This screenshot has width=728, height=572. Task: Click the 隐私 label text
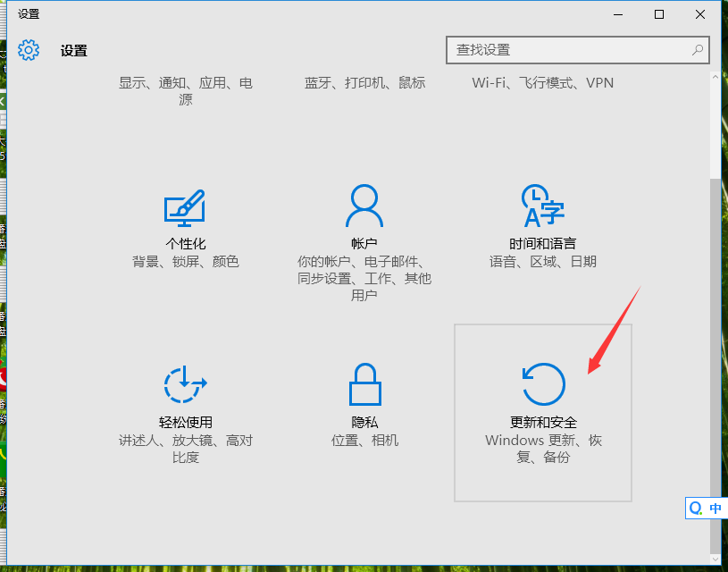click(364, 422)
